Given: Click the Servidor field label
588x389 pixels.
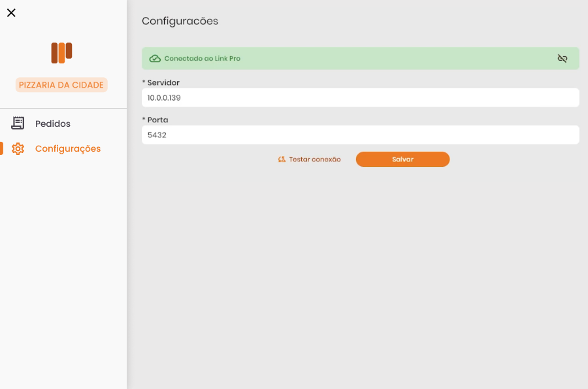Looking at the screenshot, I should click(x=163, y=82).
